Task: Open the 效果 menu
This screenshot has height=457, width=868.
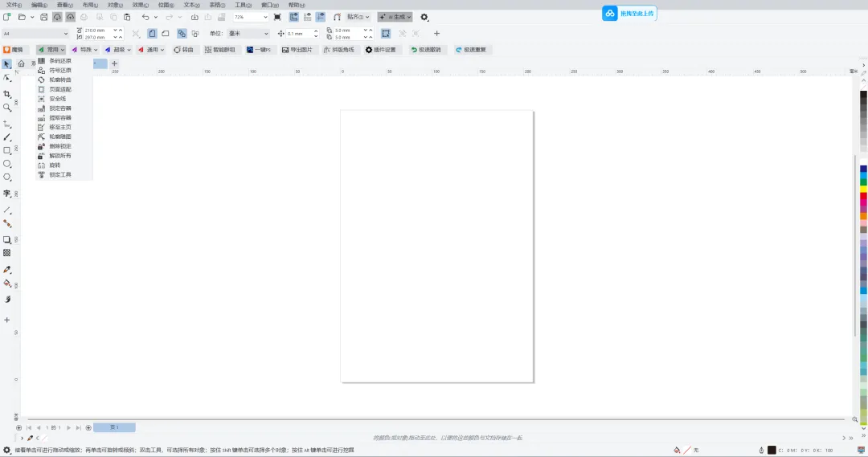Action: tap(140, 5)
